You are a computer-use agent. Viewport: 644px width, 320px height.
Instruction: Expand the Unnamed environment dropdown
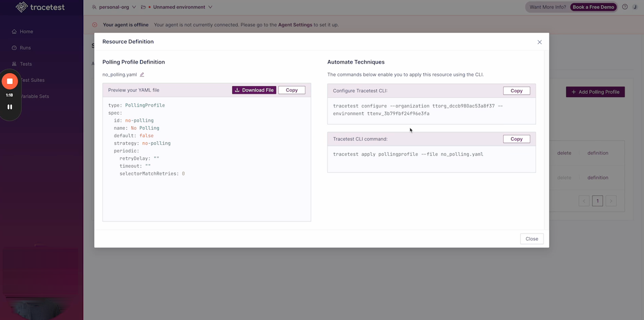[x=182, y=7]
